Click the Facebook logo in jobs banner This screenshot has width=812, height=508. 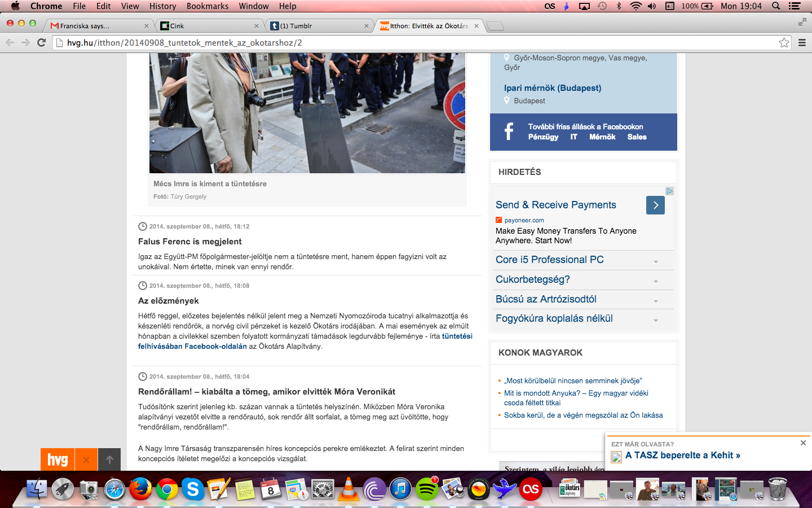[509, 132]
